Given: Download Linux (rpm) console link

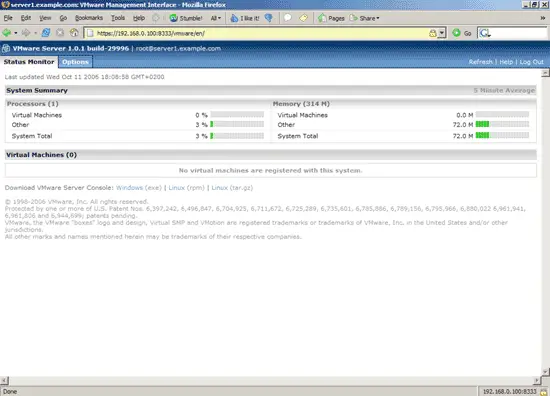Looking at the screenshot, I should coord(176,188).
